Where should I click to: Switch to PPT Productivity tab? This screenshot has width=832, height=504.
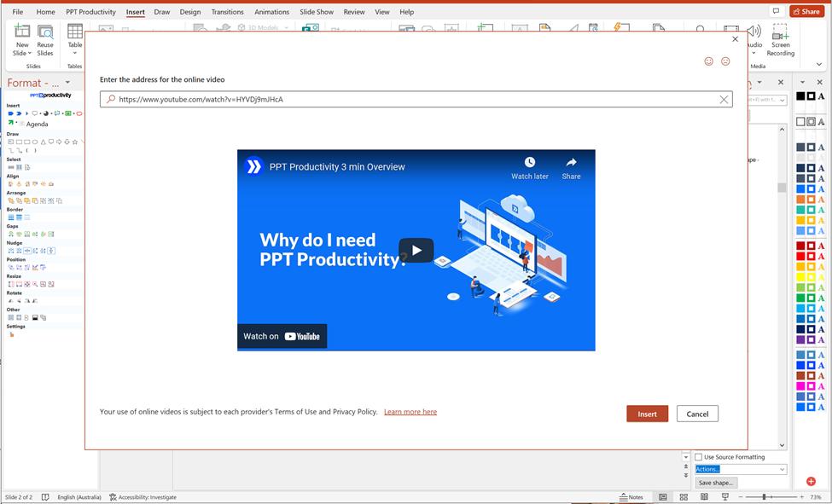(x=90, y=12)
